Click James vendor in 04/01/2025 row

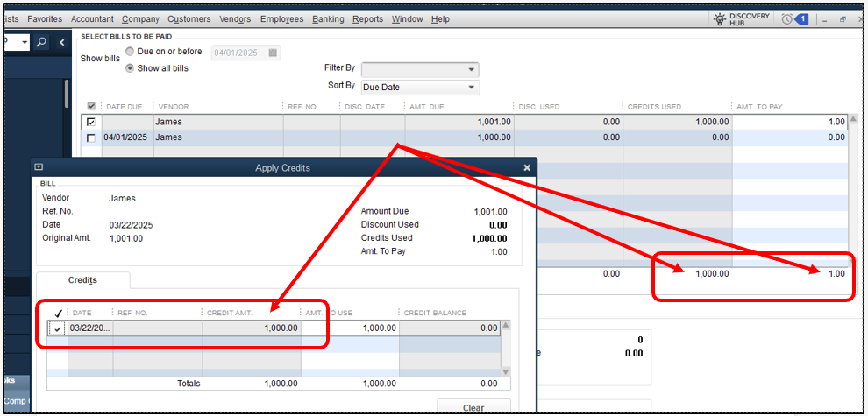pyautogui.click(x=218, y=137)
